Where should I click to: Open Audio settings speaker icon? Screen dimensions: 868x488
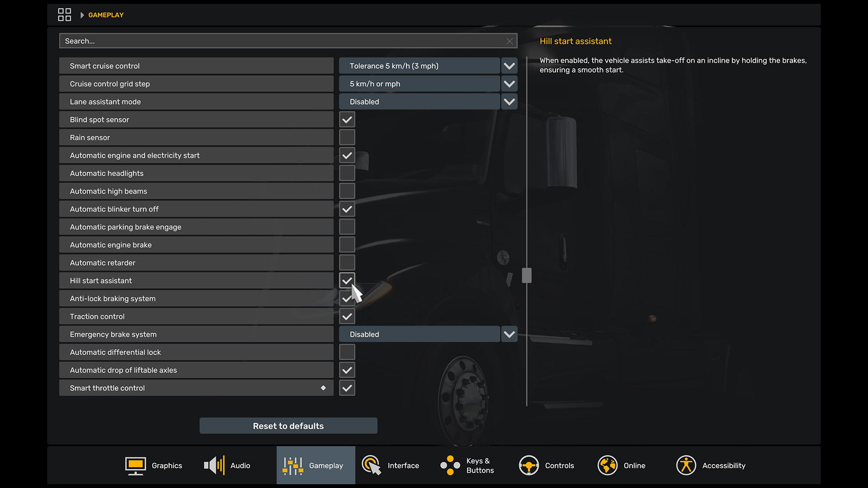(214, 465)
